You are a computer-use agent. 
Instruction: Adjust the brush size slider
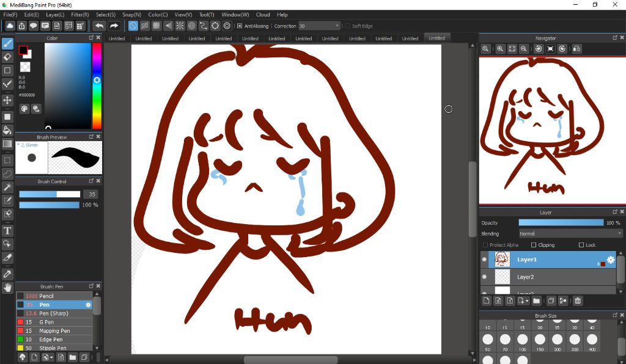[x=50, y=194]
